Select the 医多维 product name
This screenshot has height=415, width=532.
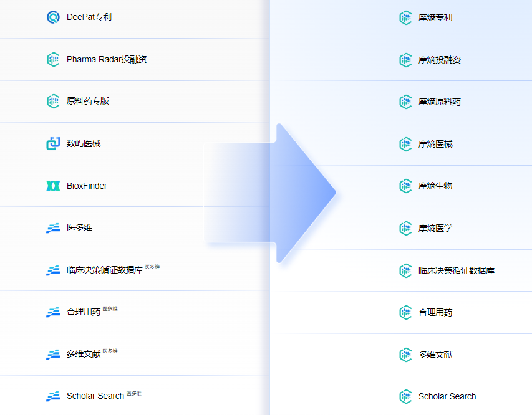(x=79, y=227)
